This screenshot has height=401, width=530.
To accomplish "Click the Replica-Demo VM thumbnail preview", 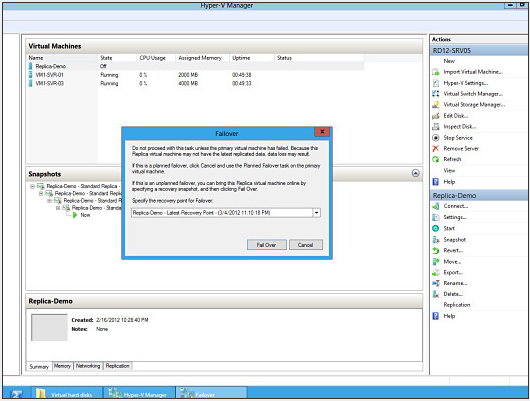I will (x=49, y=327).
